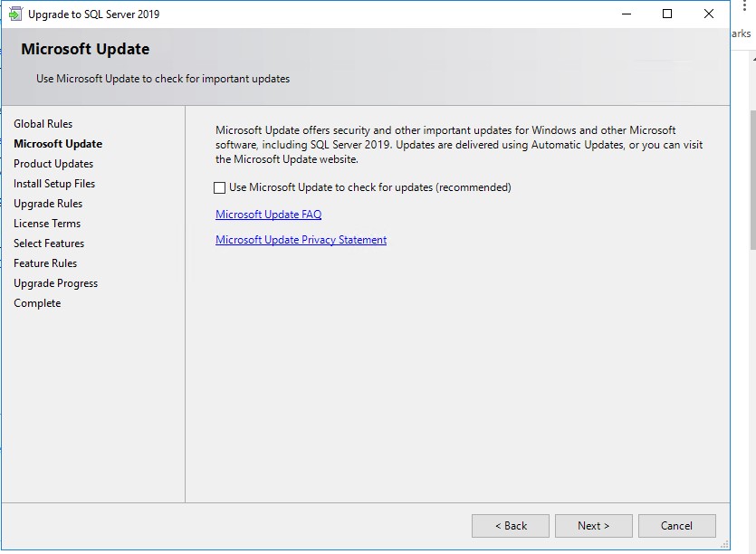Click the window resize grip corner
The width and height of the screenshot is (756, 554).
pyautogui.click(x=724, y=544)
